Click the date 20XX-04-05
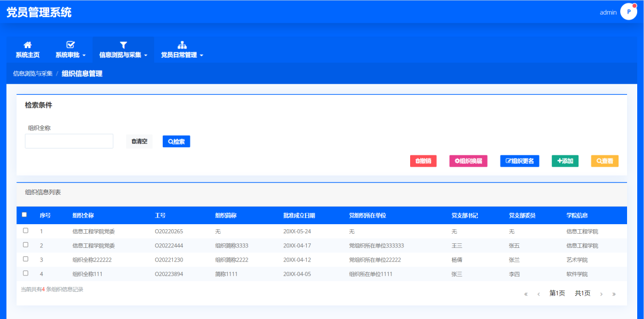 click(x=297, y=274)
